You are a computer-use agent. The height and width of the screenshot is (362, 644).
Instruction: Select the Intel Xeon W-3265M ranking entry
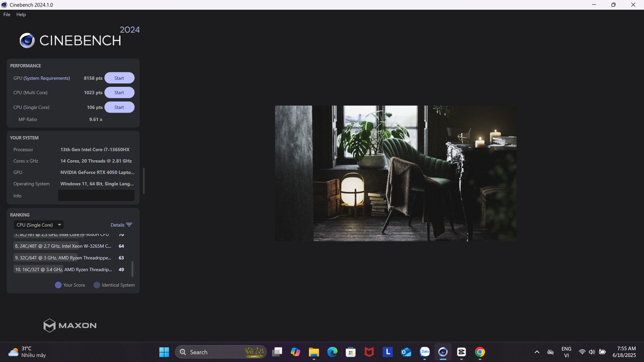(63, 246)
